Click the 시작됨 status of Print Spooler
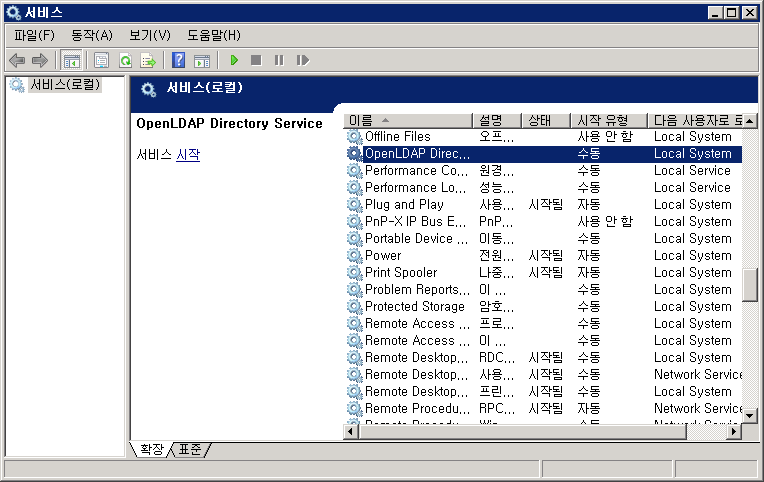 pos(546,272)
